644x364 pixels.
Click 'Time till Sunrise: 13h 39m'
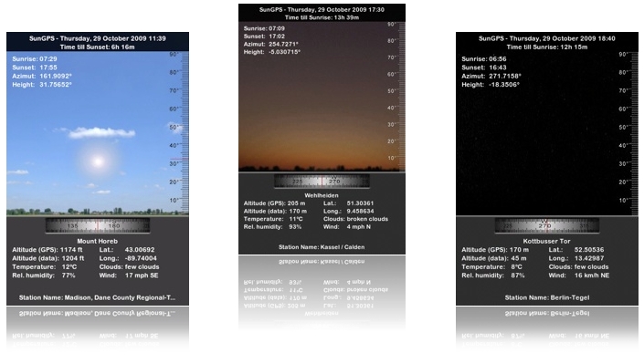pyautogui.click(x=322, y=17)
